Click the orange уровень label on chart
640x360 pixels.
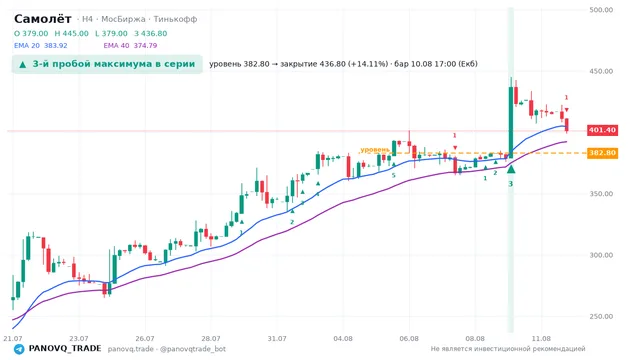375,150
